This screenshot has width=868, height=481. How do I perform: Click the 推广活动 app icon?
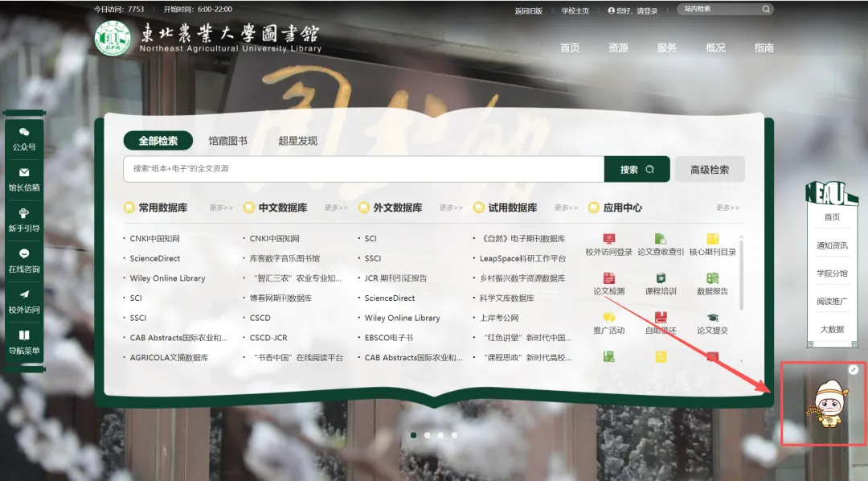coord(609,318)
